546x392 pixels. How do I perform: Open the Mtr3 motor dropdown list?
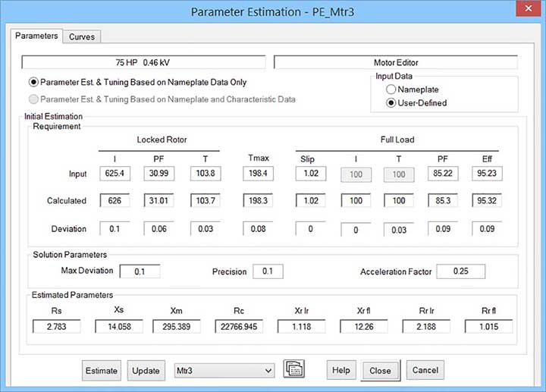click(224, 371)
